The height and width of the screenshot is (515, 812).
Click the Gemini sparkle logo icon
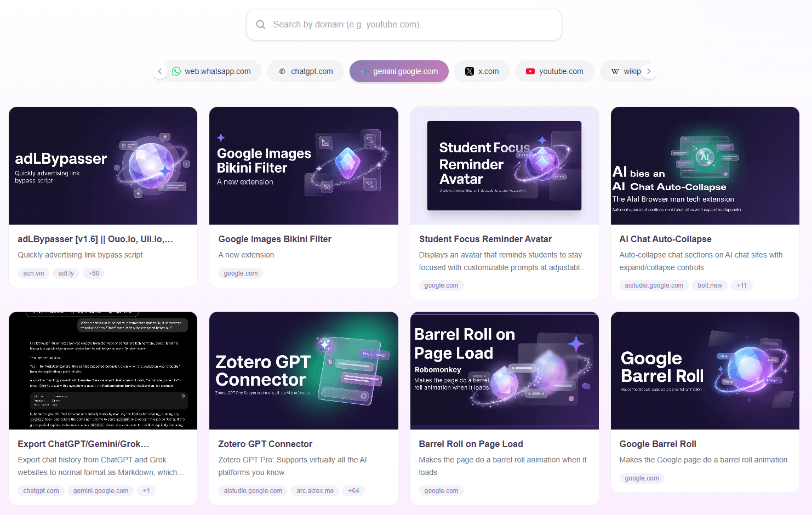click(x=364, y=71)
